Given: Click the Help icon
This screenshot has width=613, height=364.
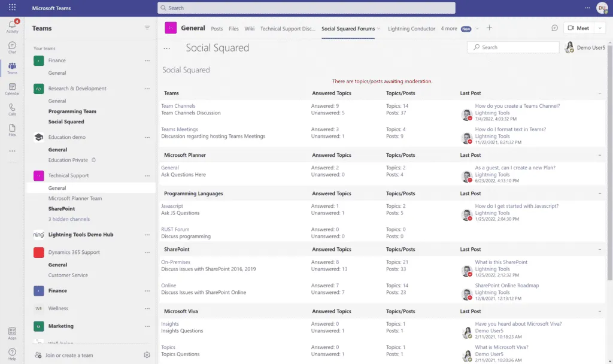Looking at the screenshot, I should pos(12,353).
